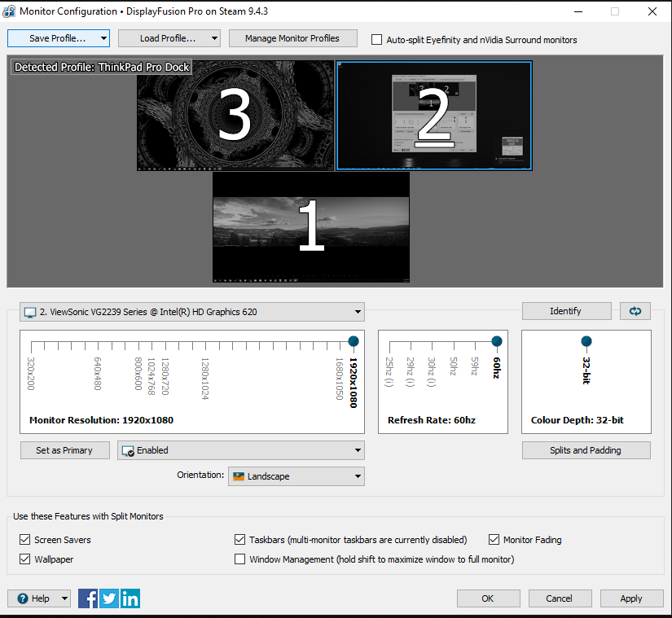Select monitor 1 thumbnail

[x=311, y=227]
